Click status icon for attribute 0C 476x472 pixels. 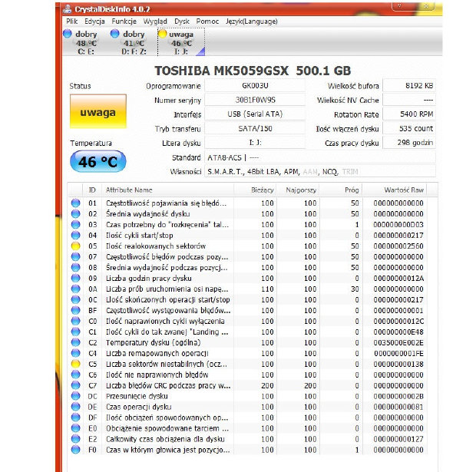75,299
